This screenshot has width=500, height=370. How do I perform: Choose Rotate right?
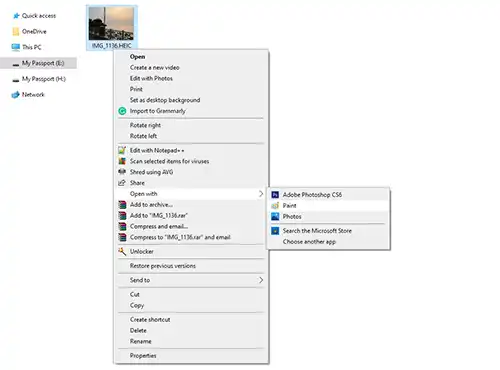[x=191, y=125]
